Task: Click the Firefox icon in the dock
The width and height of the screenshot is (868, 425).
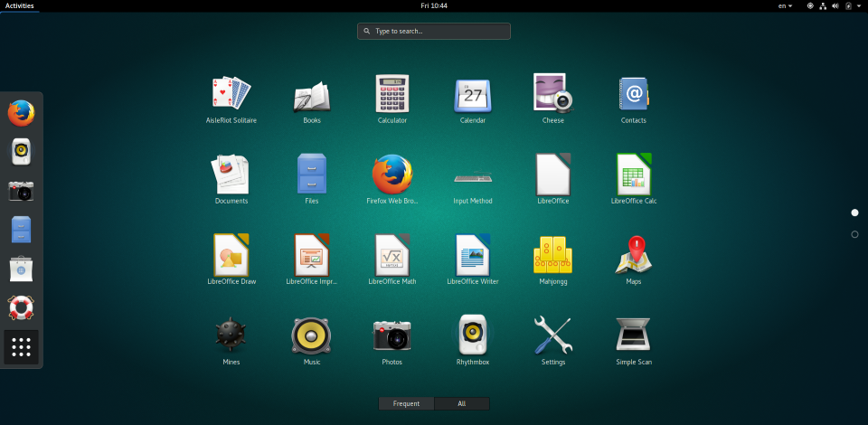Action: pos(21,113)
